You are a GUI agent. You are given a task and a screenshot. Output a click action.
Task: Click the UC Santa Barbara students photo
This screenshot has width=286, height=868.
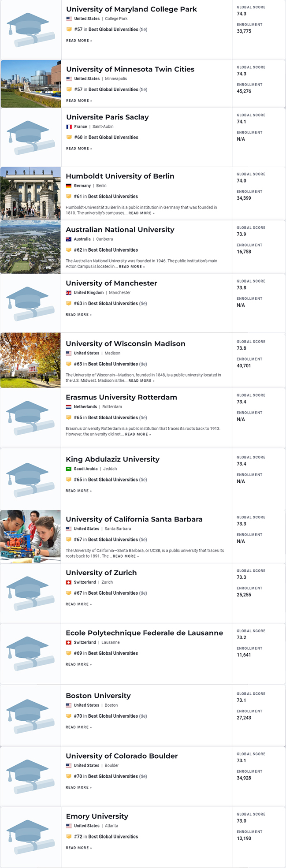click(x=30, y=536)
